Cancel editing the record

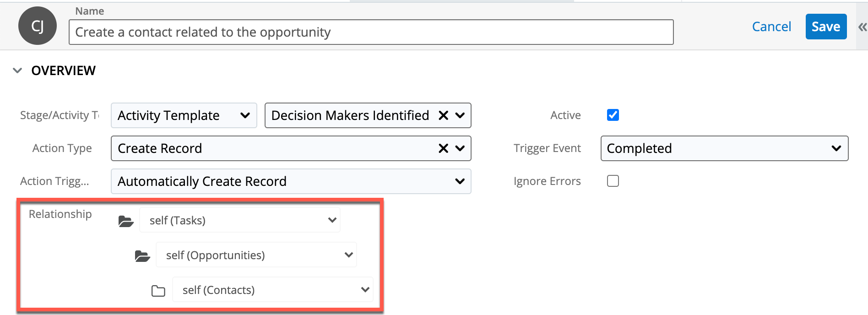coord(771,27)
